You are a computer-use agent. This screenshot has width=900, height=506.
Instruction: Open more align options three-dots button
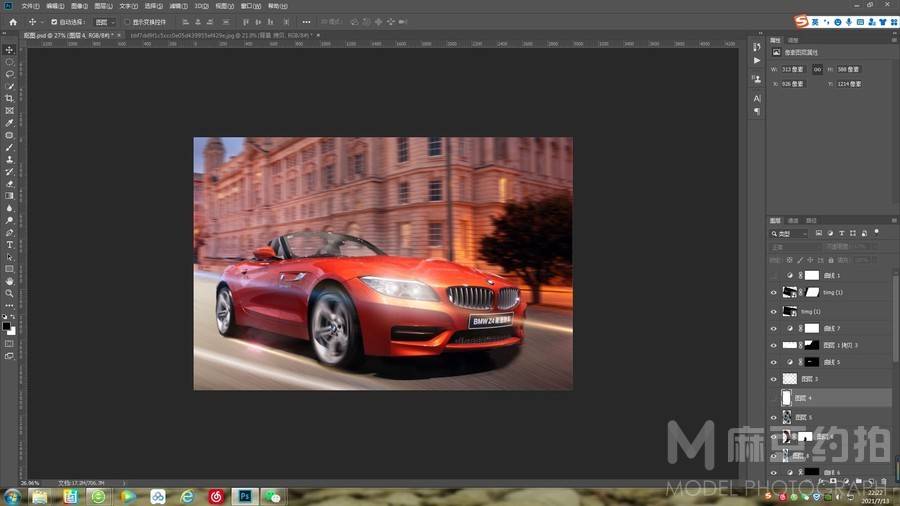coord(307,22)
